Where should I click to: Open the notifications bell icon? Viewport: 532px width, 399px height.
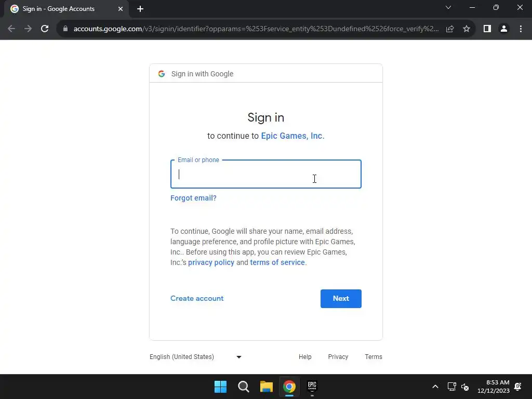pyautogui.click(x=518, y=387)
